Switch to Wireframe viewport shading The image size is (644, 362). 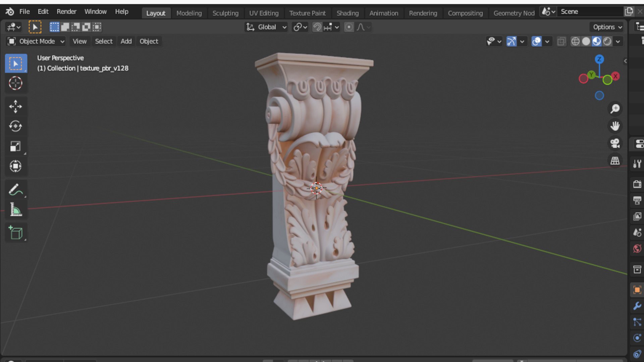click(575, 41)
